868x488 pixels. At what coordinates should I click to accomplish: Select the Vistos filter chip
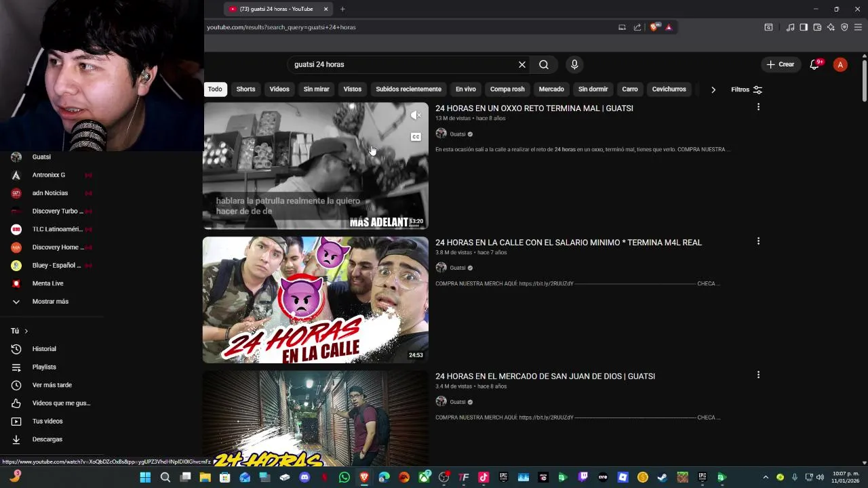[353, 89]
